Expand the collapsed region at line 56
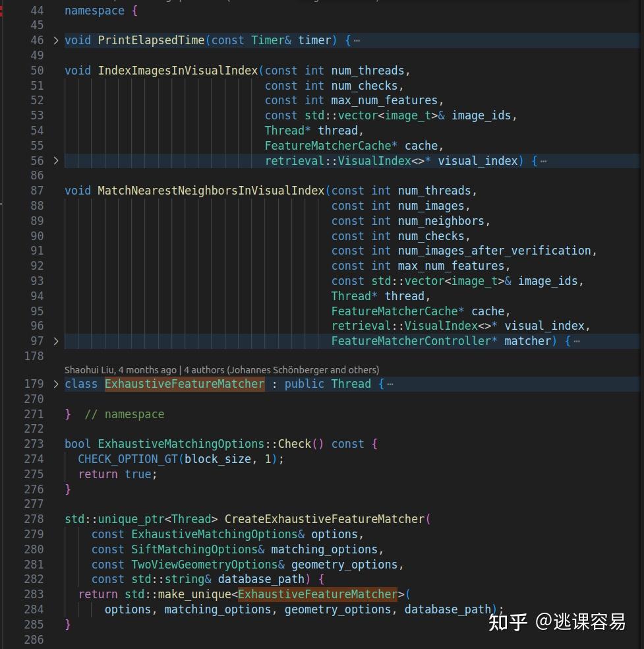 pos(56,161)
